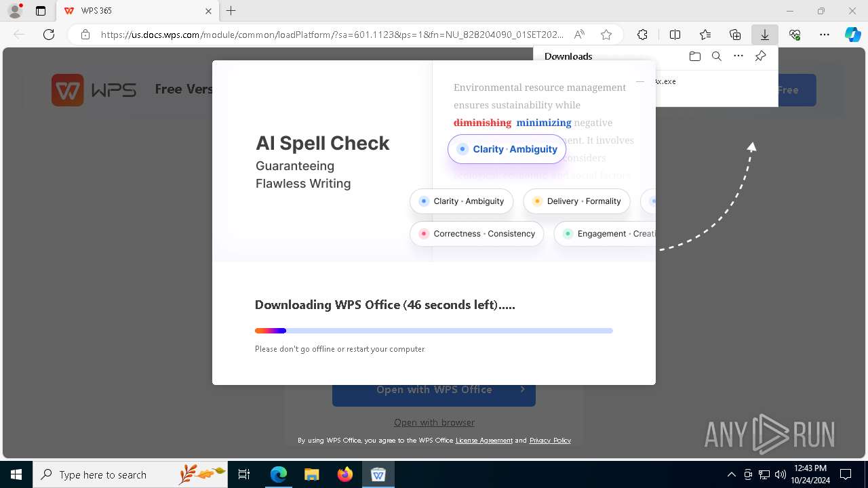The width and height of the screenshot is (868, 488).
Task: Open the clock and date flyout
Action: pos(810,474)
